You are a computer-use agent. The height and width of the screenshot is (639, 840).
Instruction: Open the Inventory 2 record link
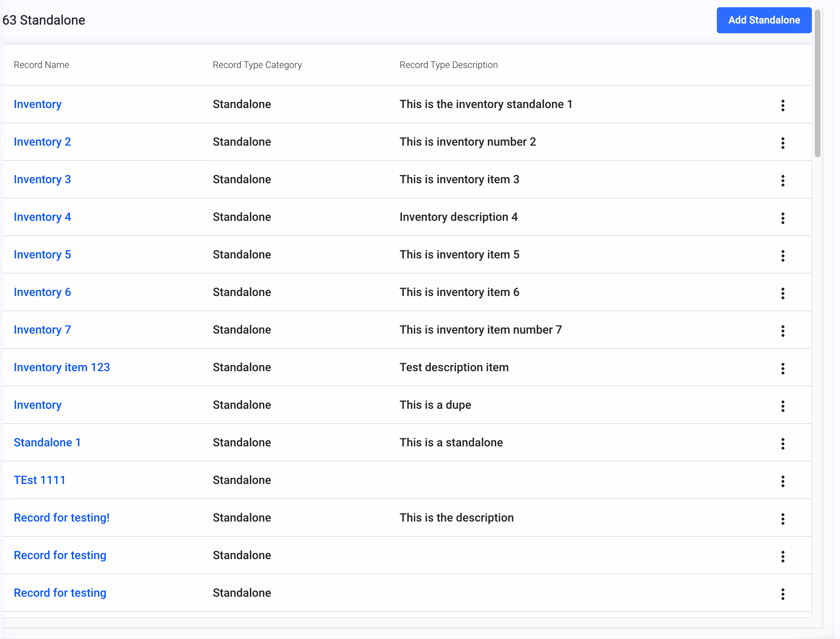click(x=42, y=142)
